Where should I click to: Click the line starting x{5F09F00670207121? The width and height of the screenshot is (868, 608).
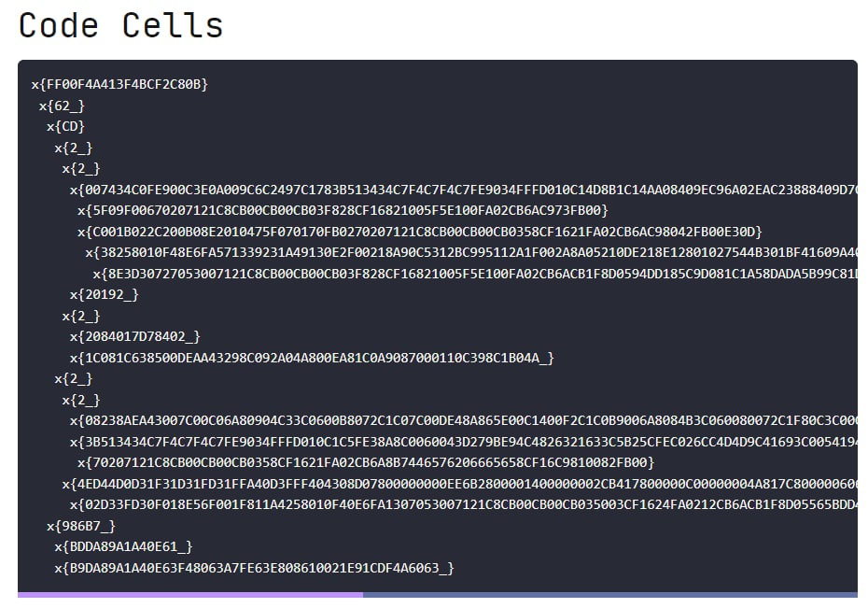tap(343, 210)
